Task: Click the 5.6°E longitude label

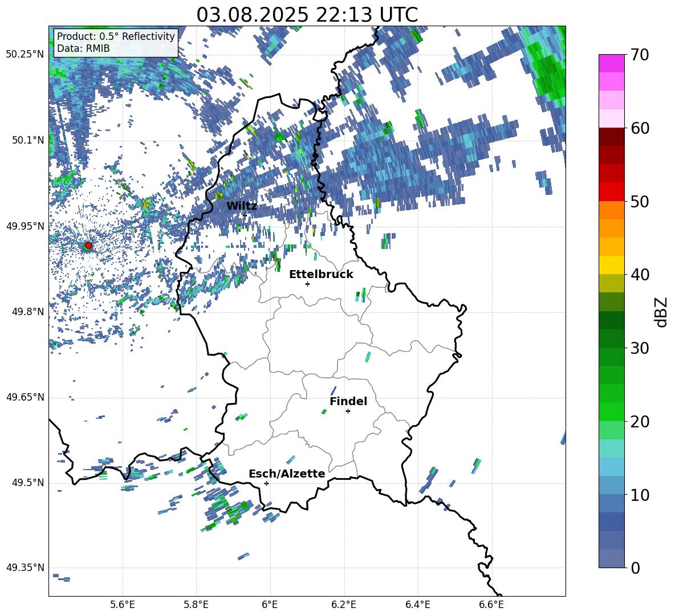Action: 123,605
